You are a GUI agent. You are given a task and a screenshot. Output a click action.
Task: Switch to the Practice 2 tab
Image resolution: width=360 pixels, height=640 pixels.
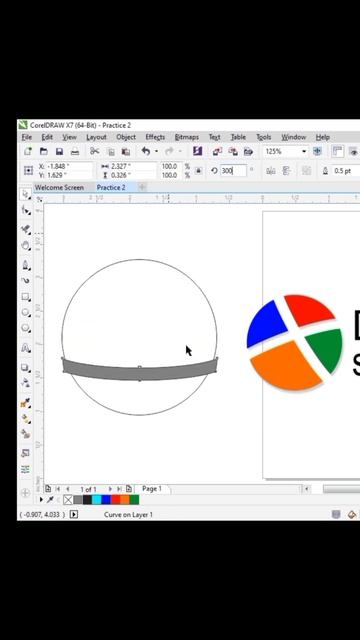click(111, 187)
